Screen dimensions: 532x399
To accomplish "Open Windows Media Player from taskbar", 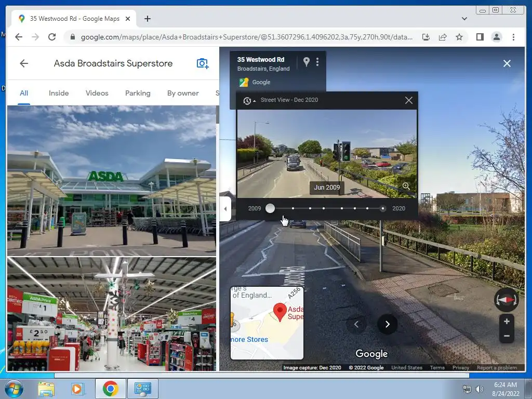I will coord(77,389).
